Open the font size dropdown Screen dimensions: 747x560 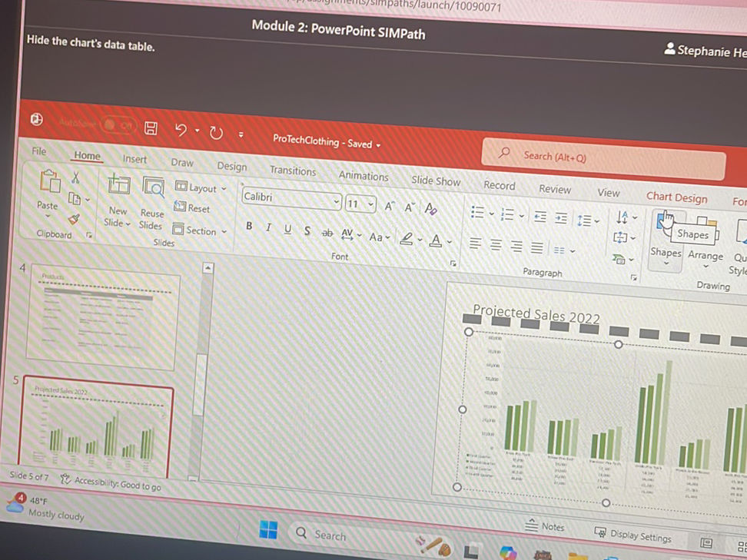point(372,204)
